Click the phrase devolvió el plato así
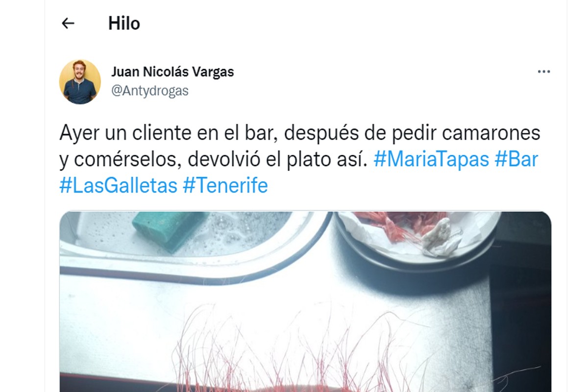The width and height of the screenshot is (588, 392). pyautogui.click(x=278, y=160)
